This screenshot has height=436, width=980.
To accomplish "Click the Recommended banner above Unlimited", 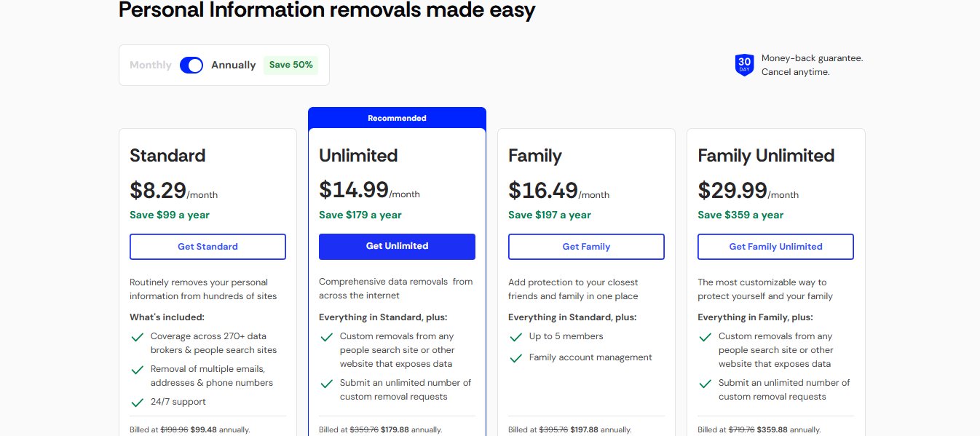I will pos(397,118).
